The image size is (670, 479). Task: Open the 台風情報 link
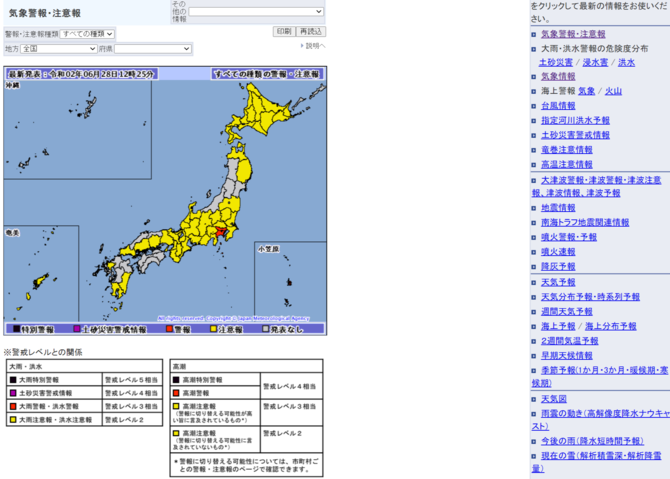558,105
